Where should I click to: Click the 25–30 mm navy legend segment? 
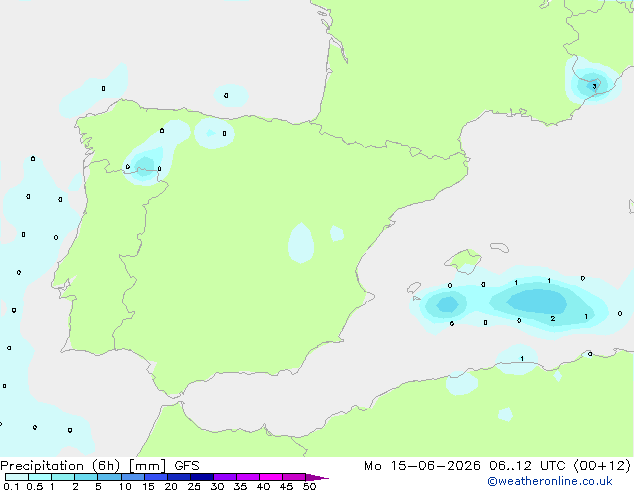pyautogui.click(x=202, y=477)
